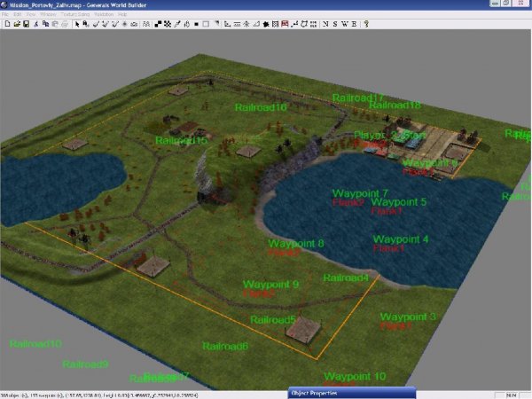Select the arrow pointer tool
The width and height of the screenshot is (532, 399).
(x=76, y=24)
